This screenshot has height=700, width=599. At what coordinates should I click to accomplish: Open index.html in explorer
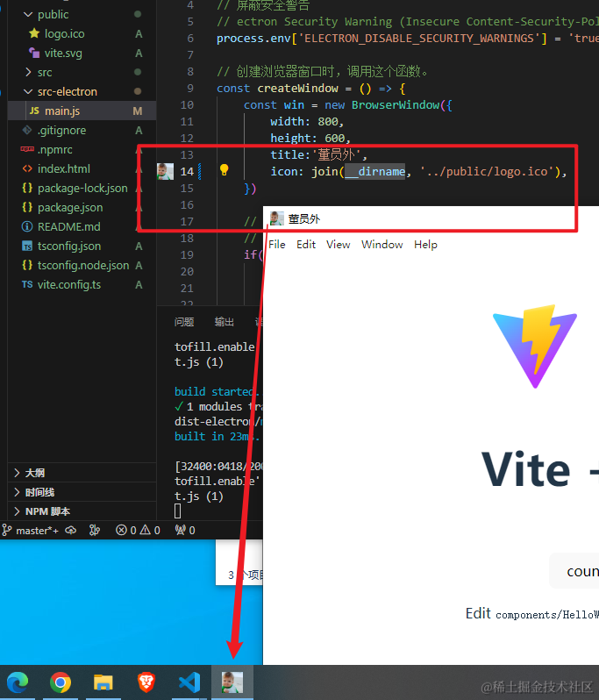[63, 168]
